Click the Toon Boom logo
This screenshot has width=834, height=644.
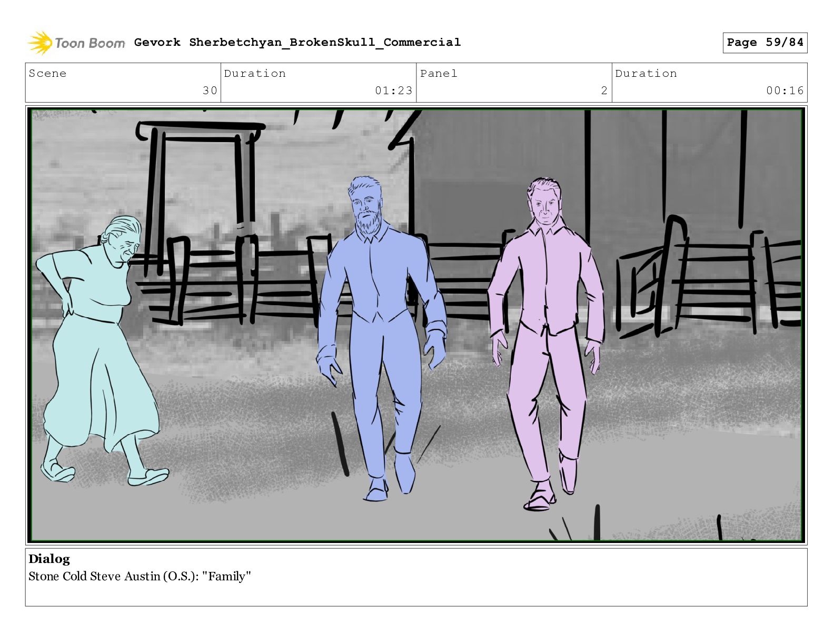click(x=76, y=43)
